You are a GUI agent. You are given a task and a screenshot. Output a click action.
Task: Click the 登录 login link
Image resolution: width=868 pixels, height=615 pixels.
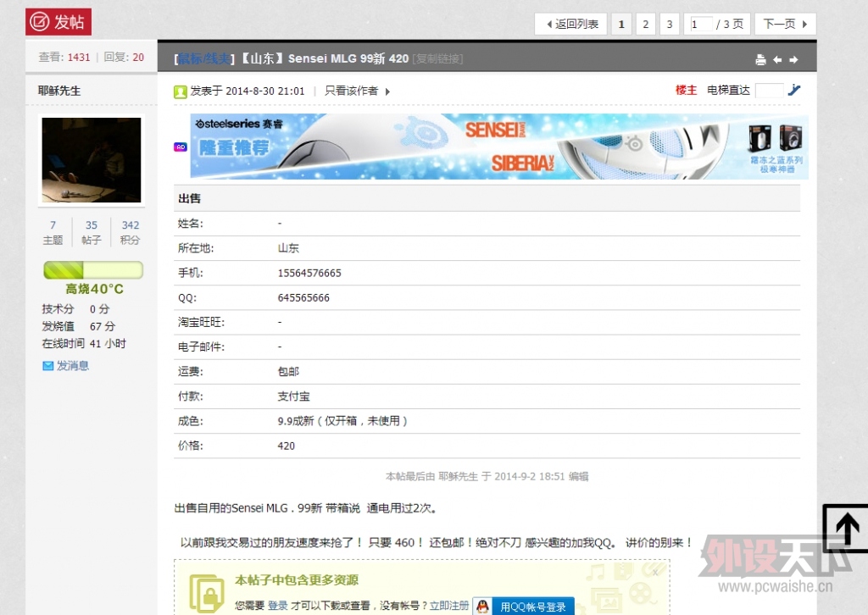[x=277, y=606]
